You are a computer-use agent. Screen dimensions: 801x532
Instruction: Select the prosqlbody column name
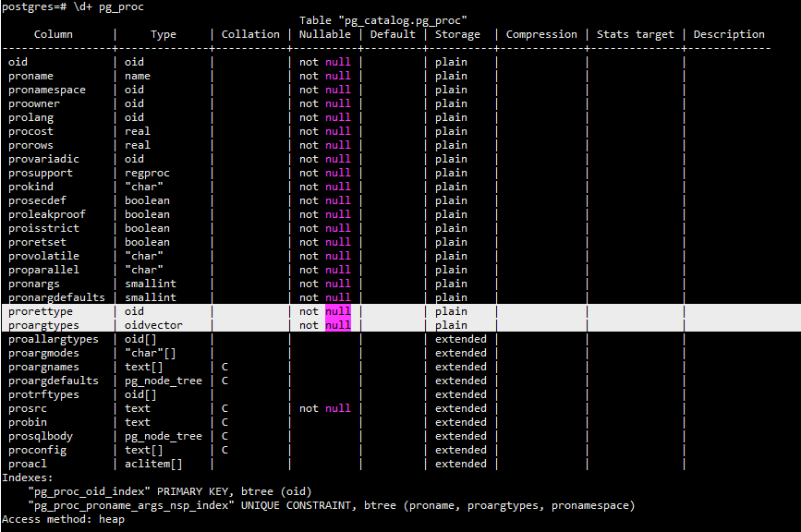pos(41,436)
